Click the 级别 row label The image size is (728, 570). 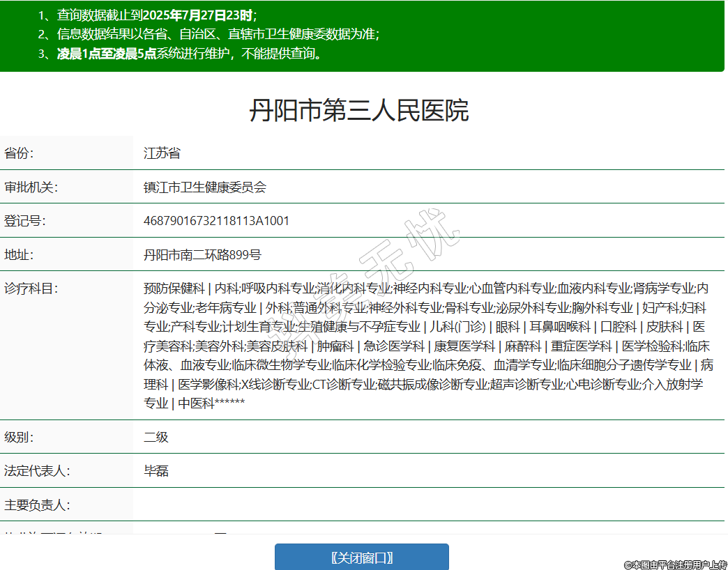coord(19,438)
